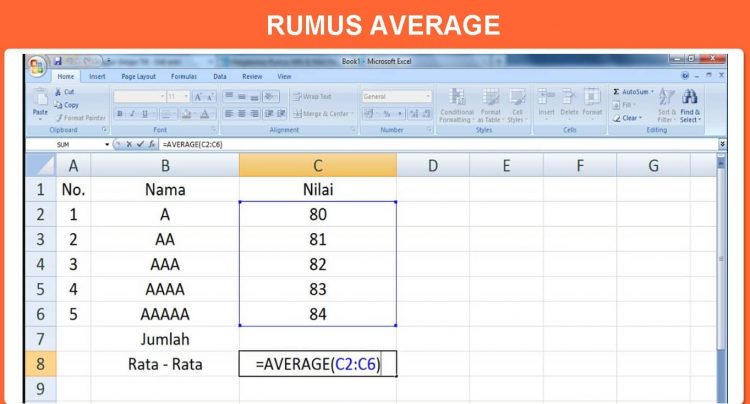Open Cell Styles gallery

click(517, 105)
